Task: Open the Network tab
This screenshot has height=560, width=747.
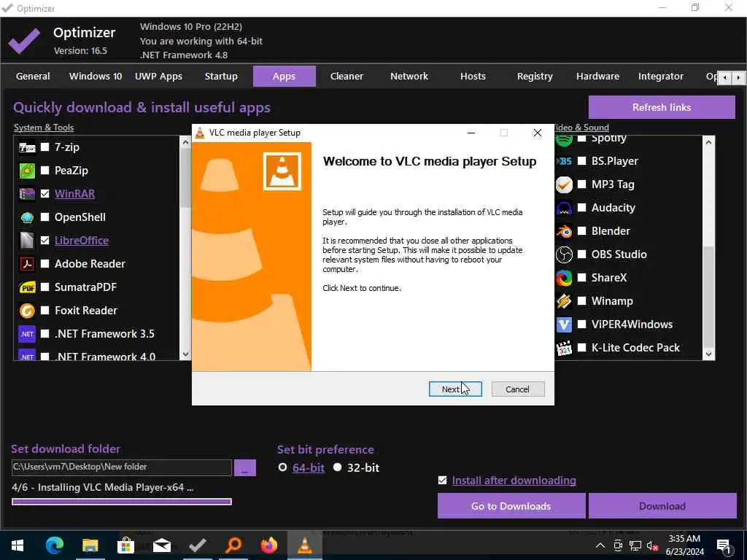Action: (x=409, y=76)
